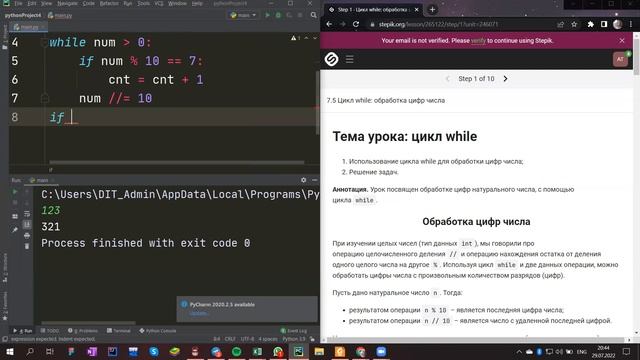Open the Run tool window button

[x=23, y=331]
